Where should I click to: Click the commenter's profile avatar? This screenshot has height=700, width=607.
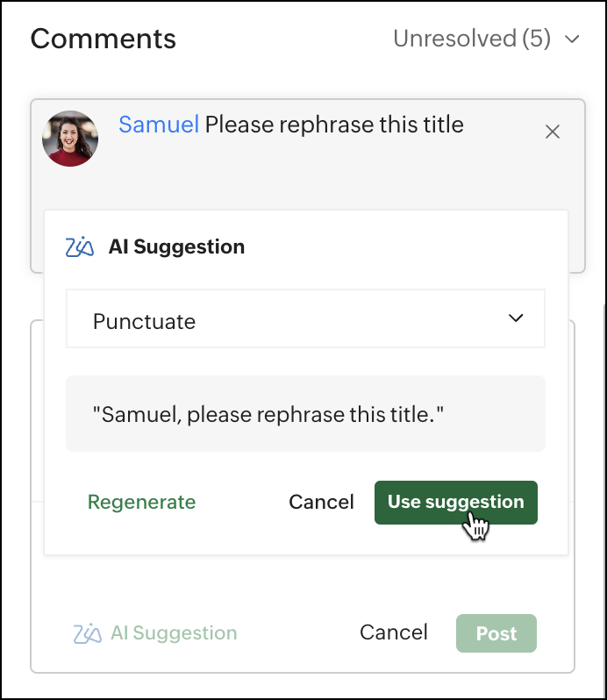coord(70,139)
